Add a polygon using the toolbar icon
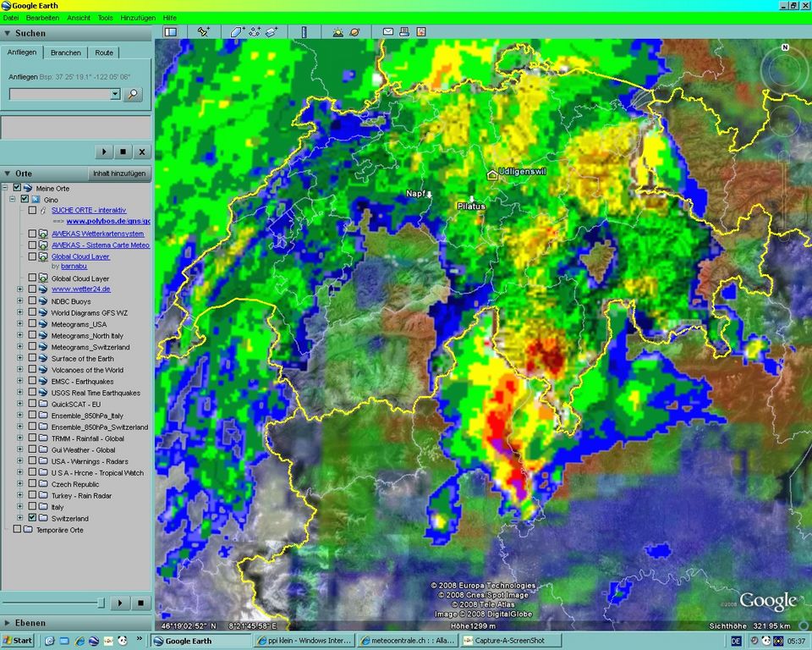The width and height of the screenshot is (812, 650). click(237, 32)
